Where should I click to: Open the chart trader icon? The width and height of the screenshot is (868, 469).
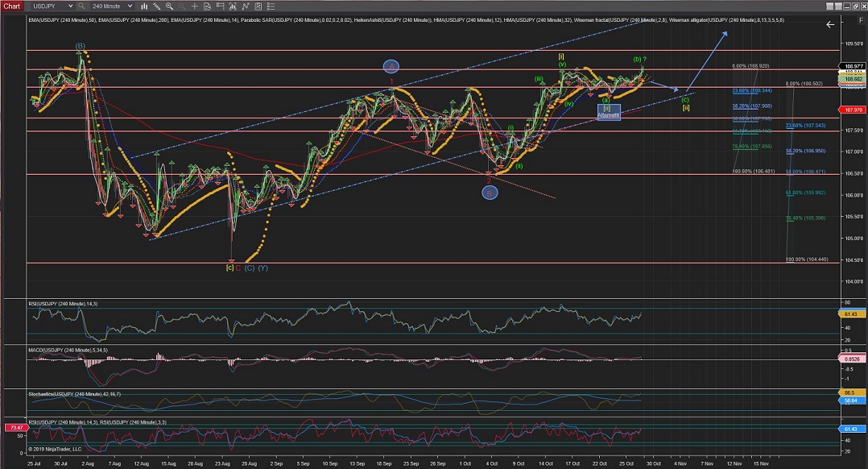coord(220,6)
